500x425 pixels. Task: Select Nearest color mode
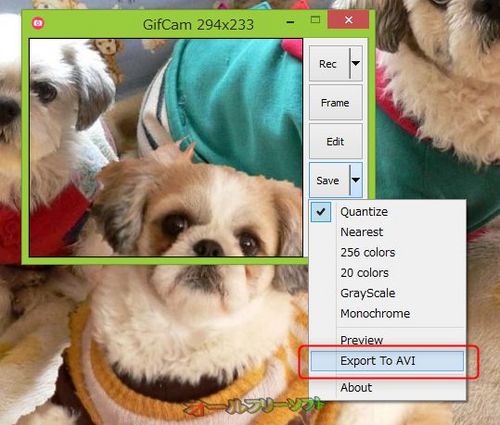pyautogui.click(x=387, y=232)
